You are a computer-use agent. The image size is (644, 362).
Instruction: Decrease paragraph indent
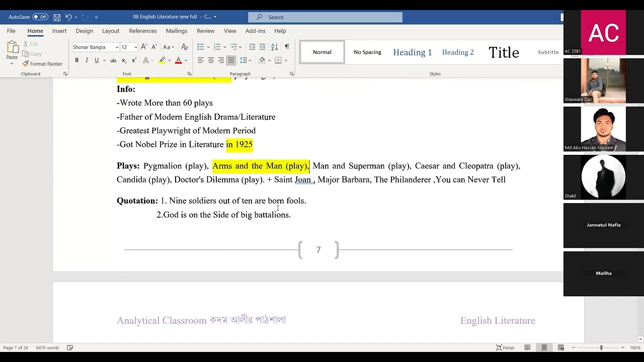[x=252, y=47]
